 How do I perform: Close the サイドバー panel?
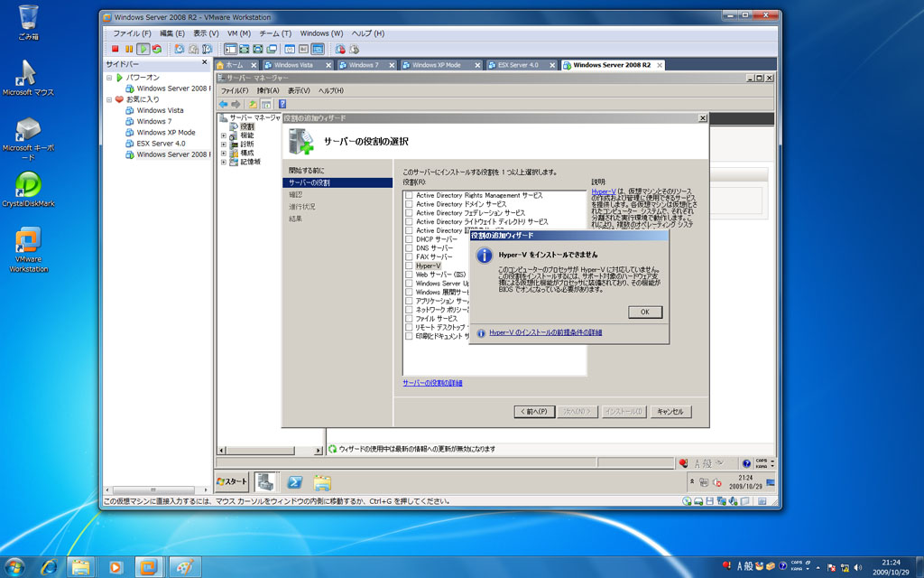[205, 62]
